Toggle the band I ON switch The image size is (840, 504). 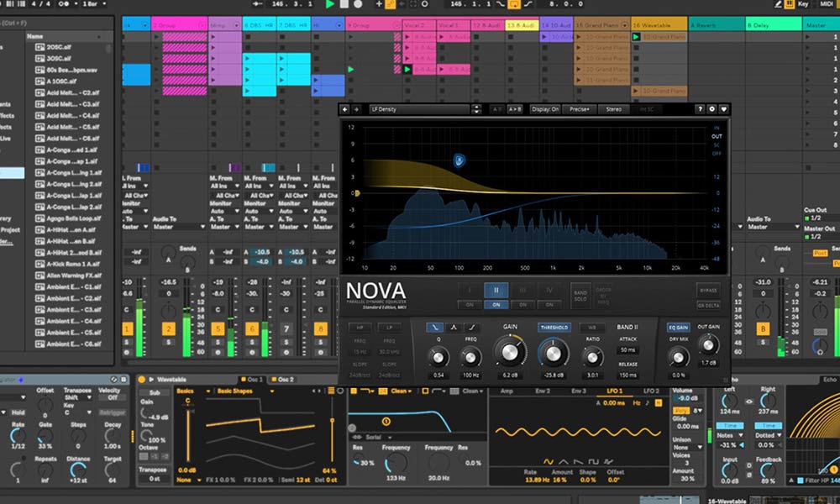470,304
